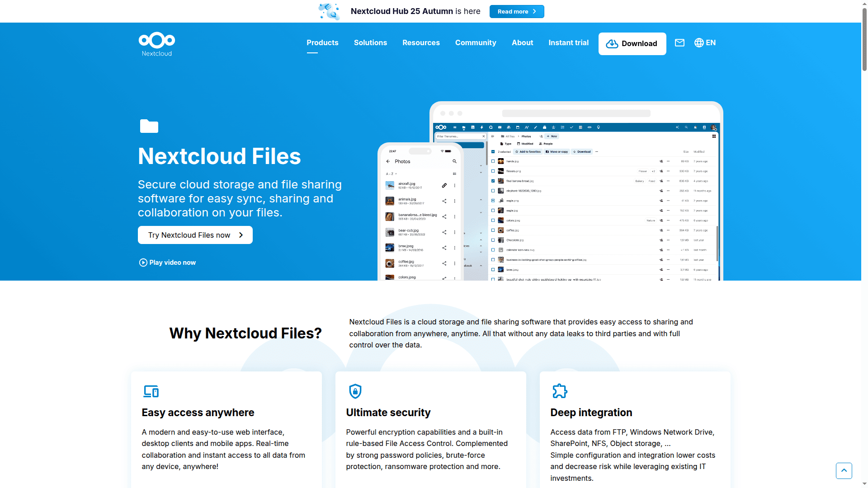The image size is (868, 488).
Task: Click the phone Photos app mockup
Action: [420, 211]
